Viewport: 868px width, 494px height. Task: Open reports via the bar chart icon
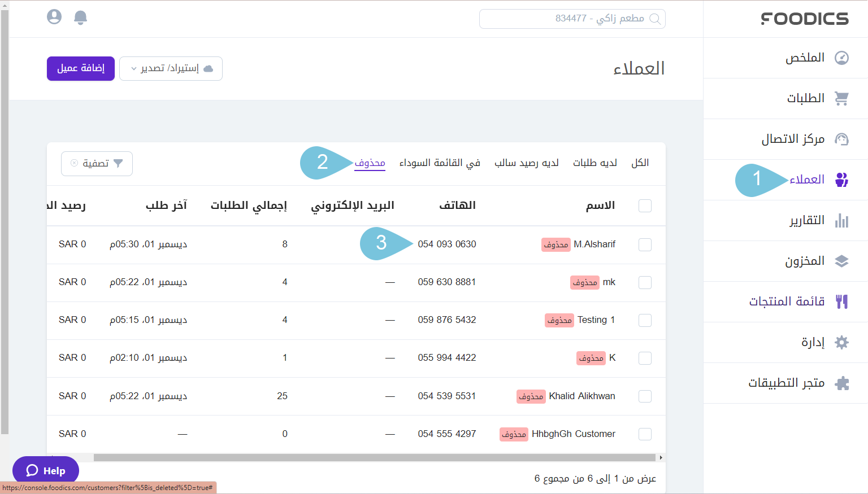coord(841,221)
